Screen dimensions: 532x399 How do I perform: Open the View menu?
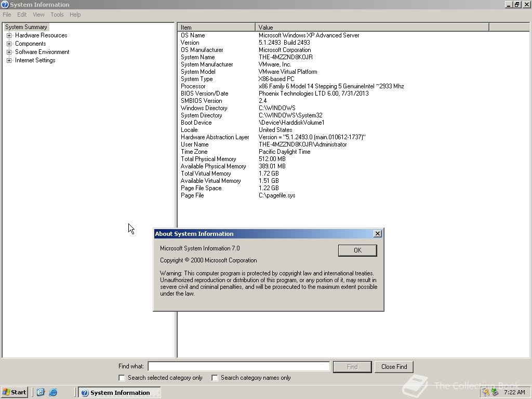[x=38, y=15]
